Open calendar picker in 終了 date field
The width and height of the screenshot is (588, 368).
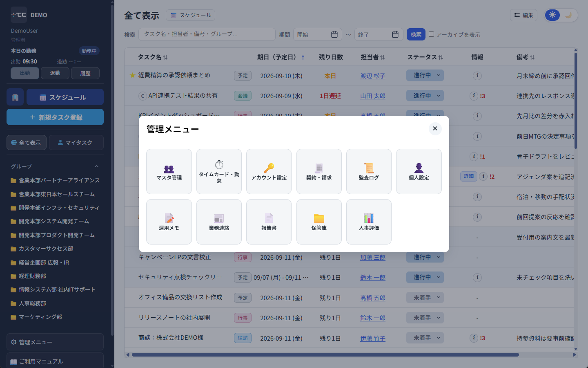tap(395, 34)
